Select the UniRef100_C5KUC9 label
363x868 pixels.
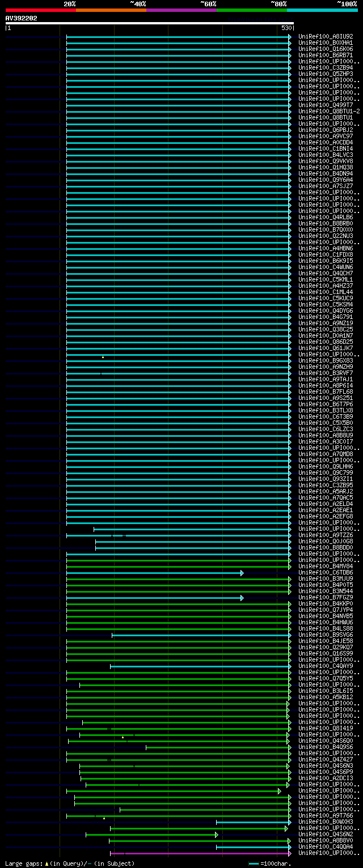click(326, 298)
